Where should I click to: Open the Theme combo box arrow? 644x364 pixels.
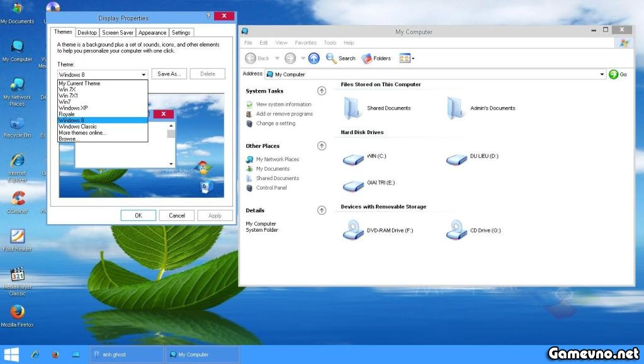[x=144, y=75]
